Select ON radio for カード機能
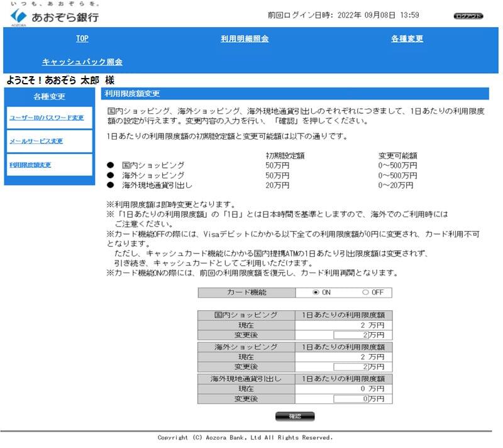 pos(316,293)
